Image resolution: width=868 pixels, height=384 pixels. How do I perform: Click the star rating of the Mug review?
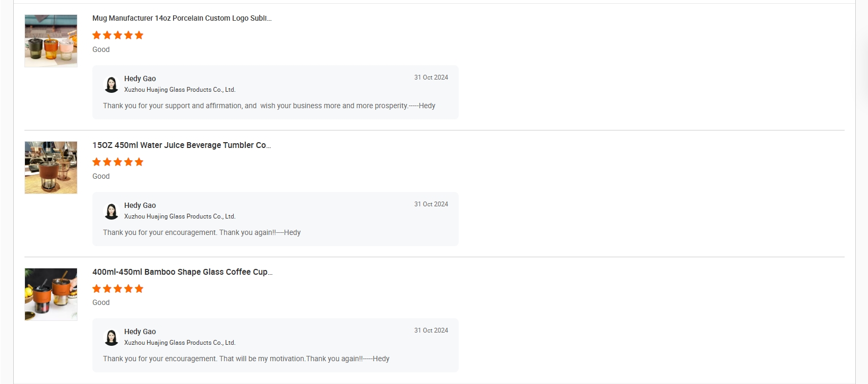pos(118,35)
